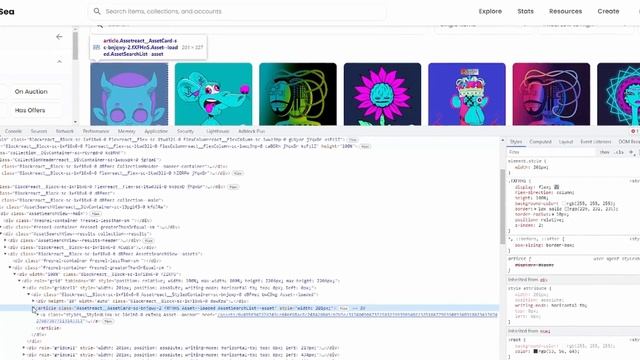Expand the border-radius shorthand property triangle
The image size is (640, 360).
pos(553,214)
